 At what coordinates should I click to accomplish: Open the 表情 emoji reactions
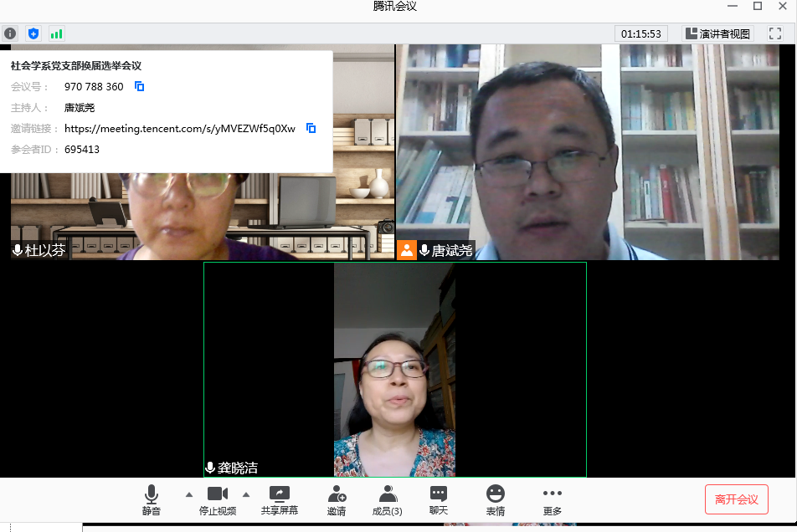[496, 500]
